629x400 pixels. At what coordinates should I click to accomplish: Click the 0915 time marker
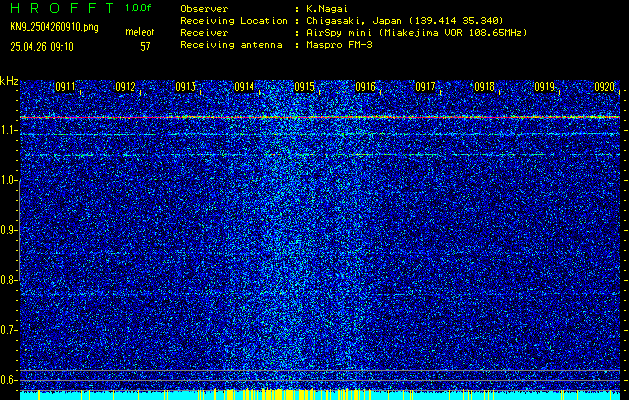pos(304,87)
